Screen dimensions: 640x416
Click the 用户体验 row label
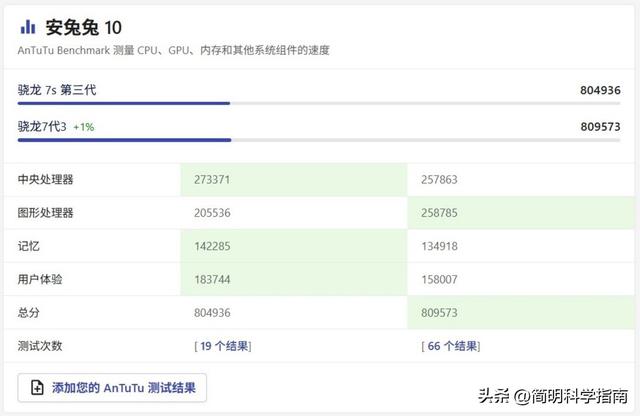40,280
